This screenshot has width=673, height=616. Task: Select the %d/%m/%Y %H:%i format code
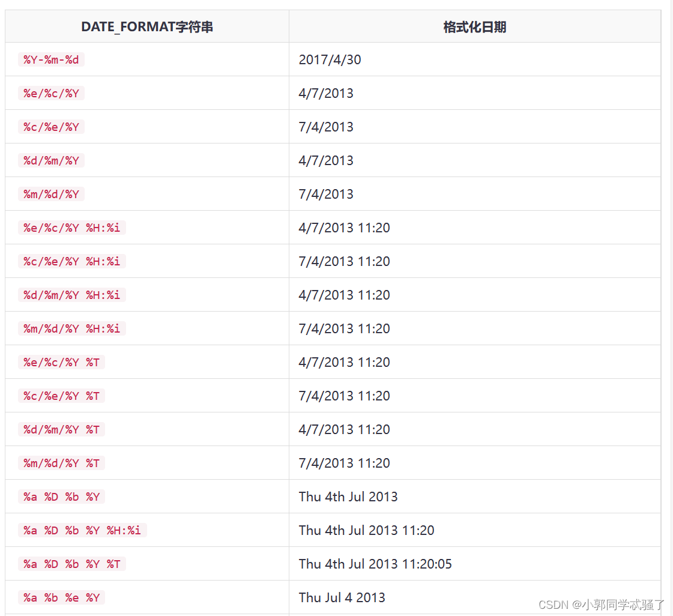[71, 295]
